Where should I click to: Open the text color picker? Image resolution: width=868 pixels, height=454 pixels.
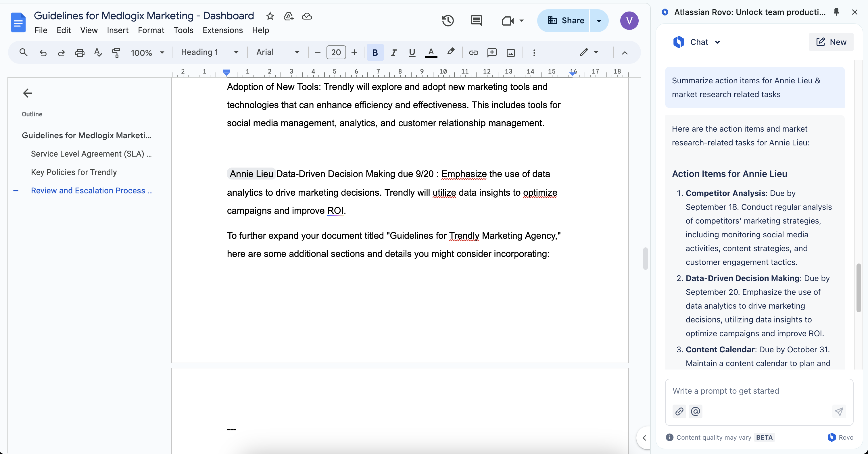[x=431, y=53]
